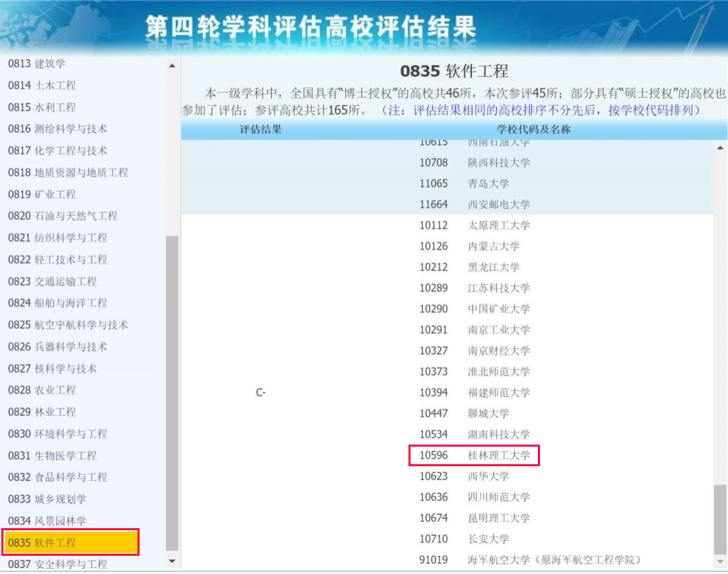Open the 0814 土木工程 discipline
This screenshot has width=728, height=574.
42,86
